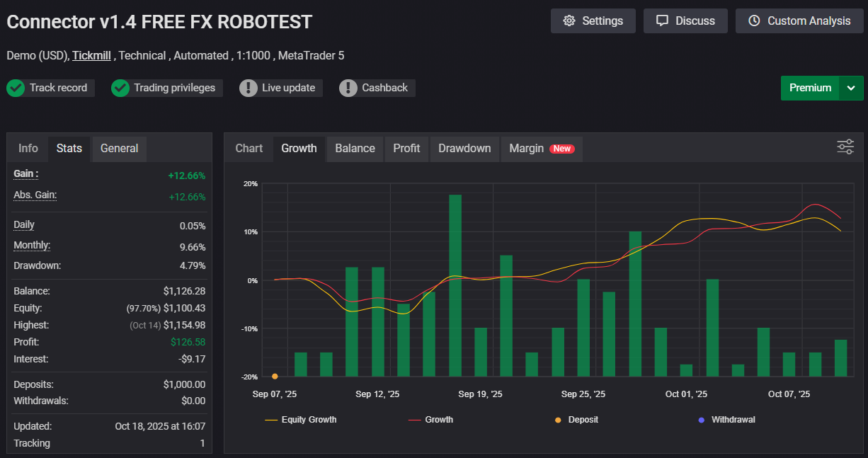Open the Tickmill broker link
This screenshot has height=458, width=868.
click(x=91, y=55)
